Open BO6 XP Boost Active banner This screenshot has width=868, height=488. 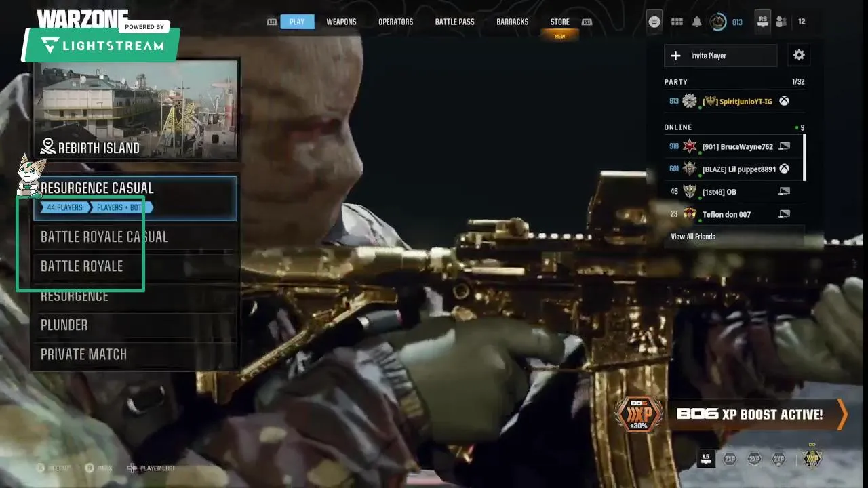point(731,414)
